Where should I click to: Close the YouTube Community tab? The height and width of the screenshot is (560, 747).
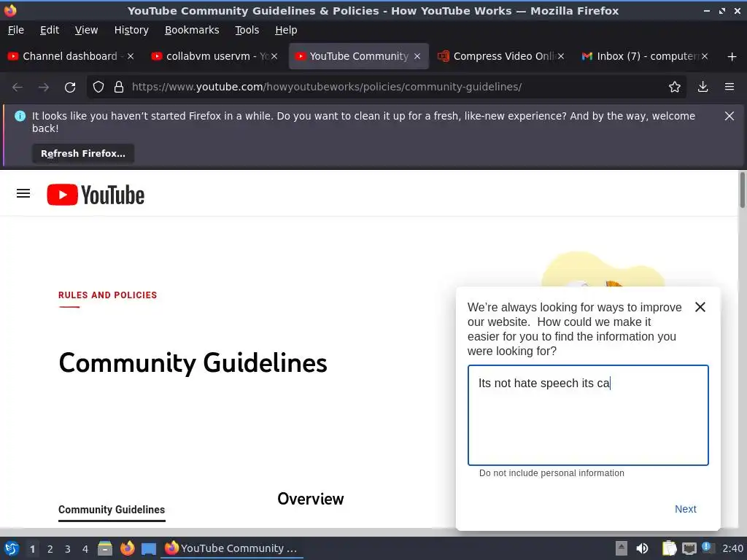pyautogui.click(x=417, y=56)
